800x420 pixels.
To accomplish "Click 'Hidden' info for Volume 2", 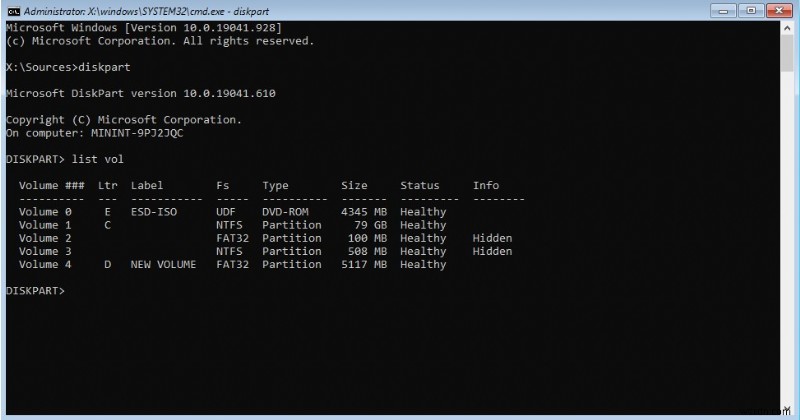I will tap(492, 238).
